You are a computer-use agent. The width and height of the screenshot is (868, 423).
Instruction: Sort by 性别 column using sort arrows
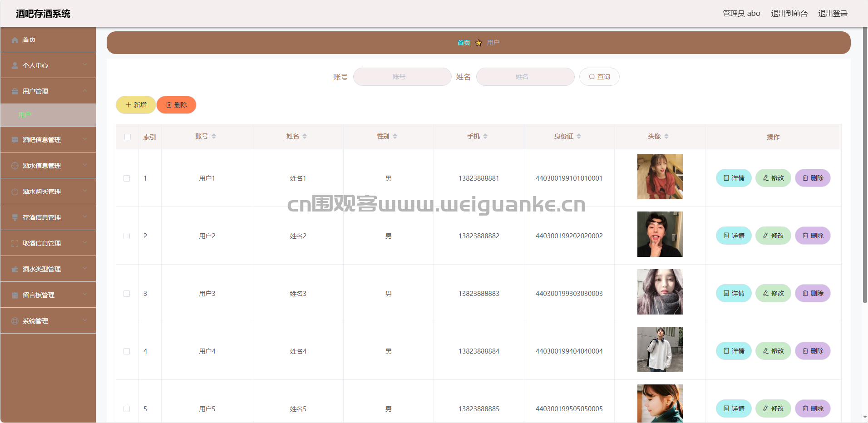coord(395,137)
